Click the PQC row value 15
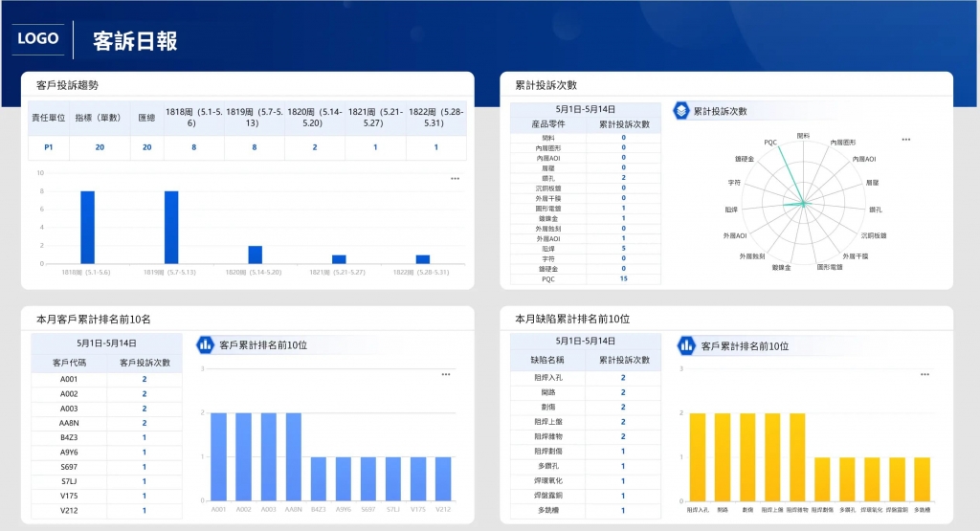The width and height of the screenshot is (980, 531). pos(623,279)
